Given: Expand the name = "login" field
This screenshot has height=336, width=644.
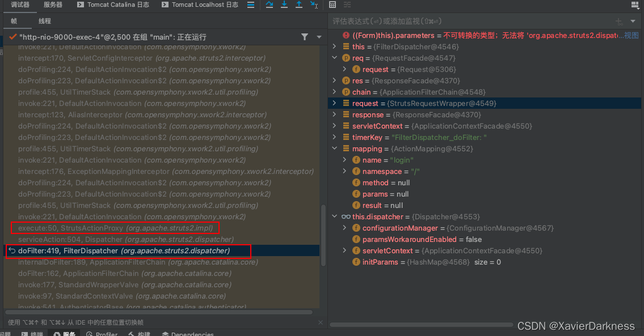Looking at the screenshot, I should point(344,160).
